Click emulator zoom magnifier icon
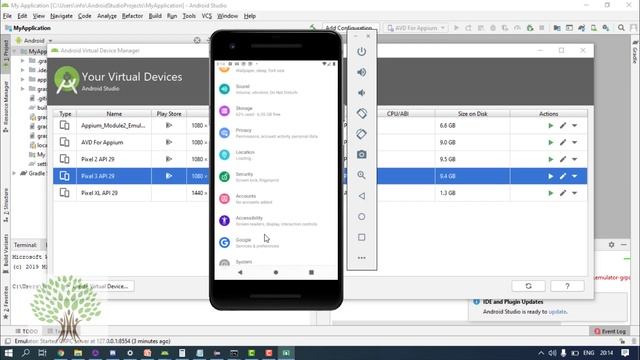 361,175
